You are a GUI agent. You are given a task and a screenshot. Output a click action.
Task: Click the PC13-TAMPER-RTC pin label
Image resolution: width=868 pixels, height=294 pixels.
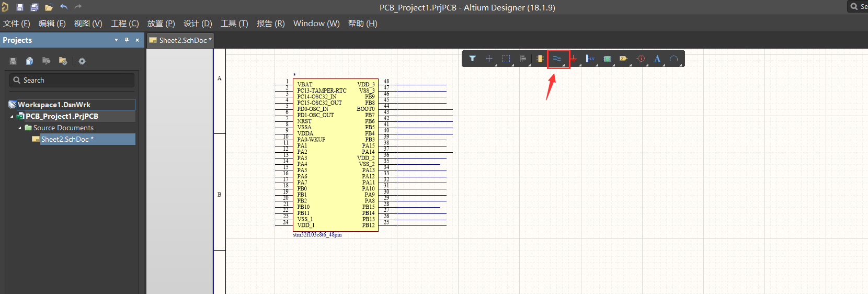(x=322, y=91)
